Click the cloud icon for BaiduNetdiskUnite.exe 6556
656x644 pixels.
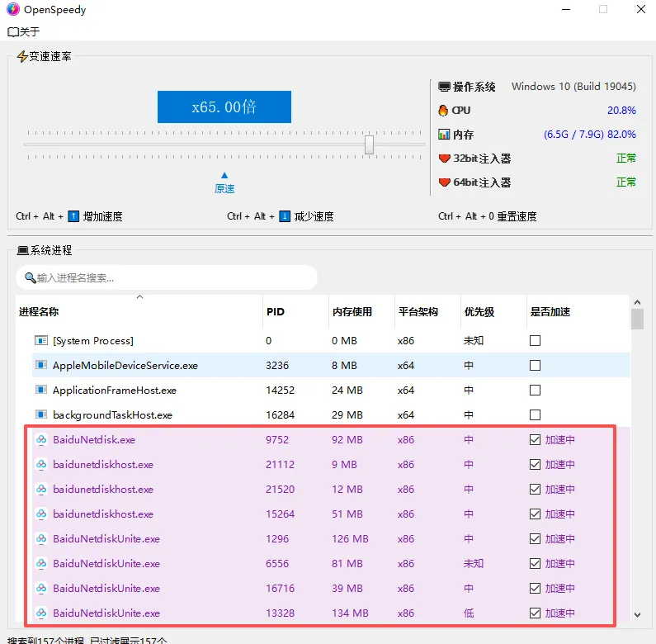tap(41, 563)
